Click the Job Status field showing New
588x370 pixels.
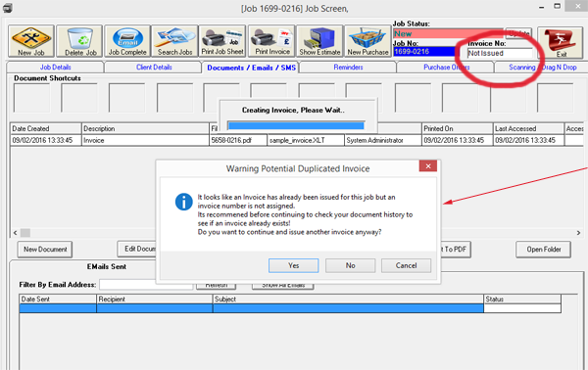click(x=448, y=34)
